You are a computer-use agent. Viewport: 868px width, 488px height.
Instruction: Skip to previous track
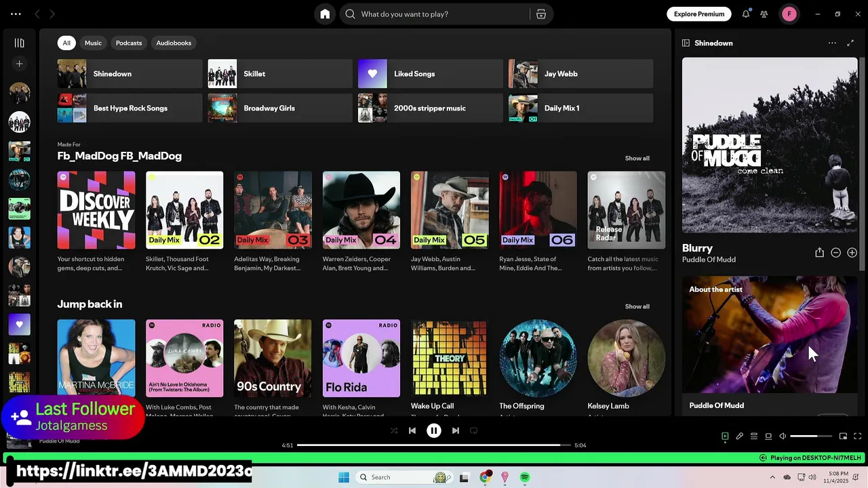(412, 430)
